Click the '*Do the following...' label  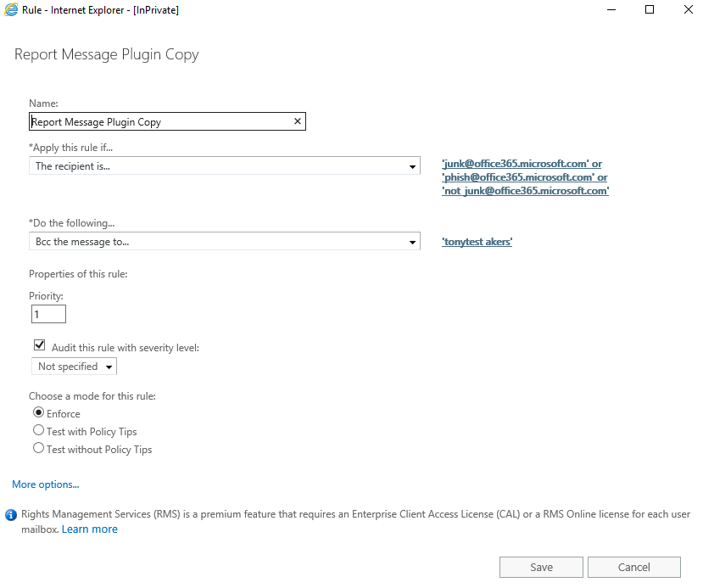(x=72, y=223)
